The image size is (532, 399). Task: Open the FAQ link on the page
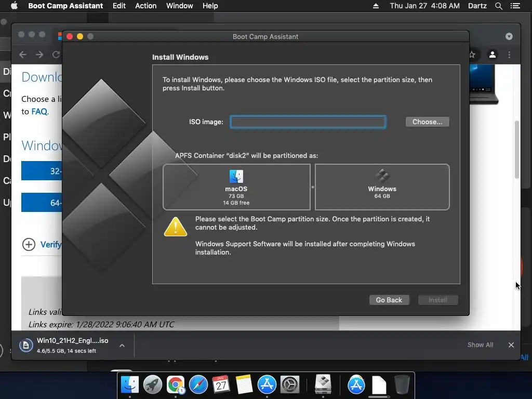(x=39, y=112)
